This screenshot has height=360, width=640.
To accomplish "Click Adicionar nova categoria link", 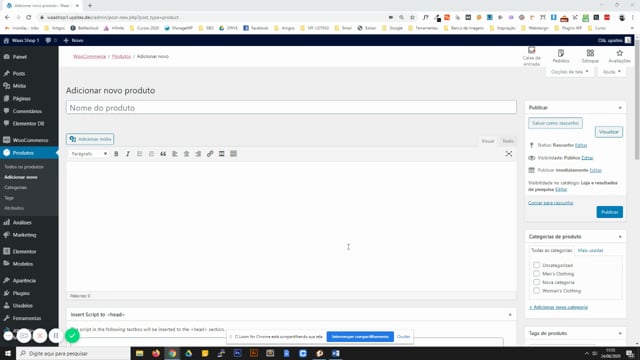I will pyautogui.click(x=558, y=307).
